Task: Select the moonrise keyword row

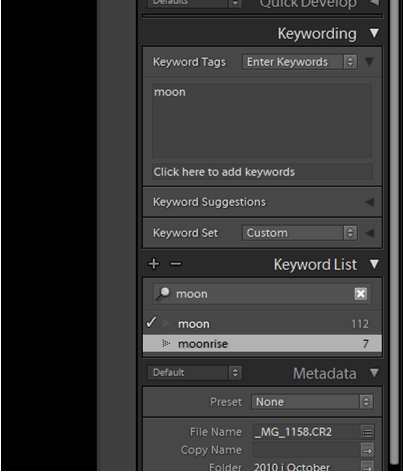Action: pos(262,343)
